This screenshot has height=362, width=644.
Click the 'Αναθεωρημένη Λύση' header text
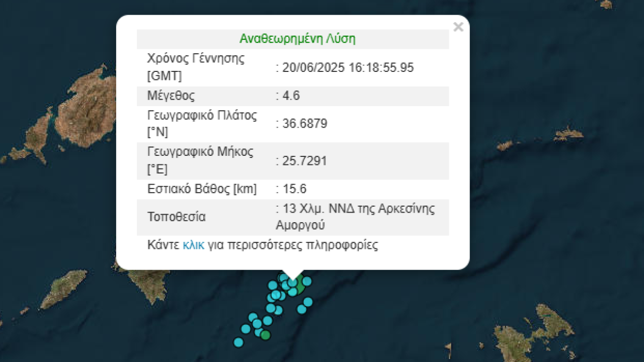click(297, 39)
